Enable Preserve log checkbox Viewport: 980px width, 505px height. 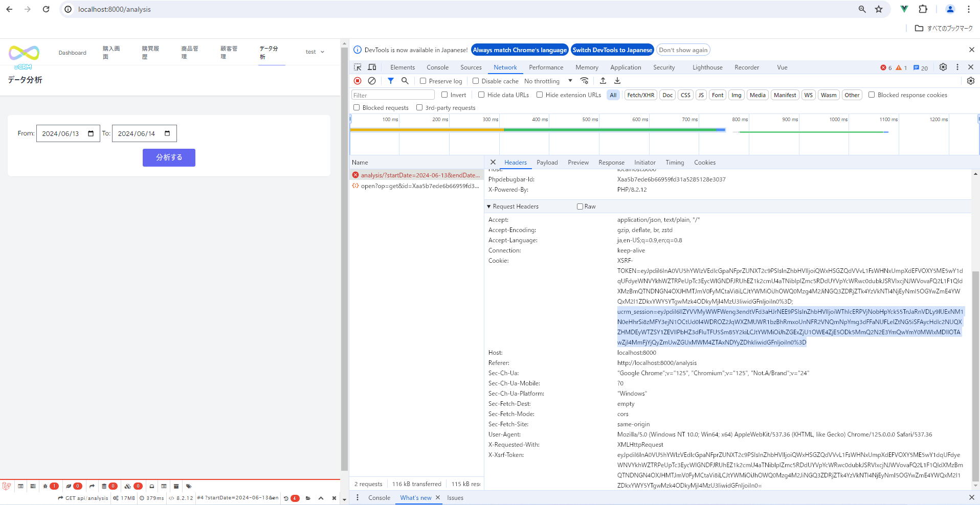tap(423, 81)
